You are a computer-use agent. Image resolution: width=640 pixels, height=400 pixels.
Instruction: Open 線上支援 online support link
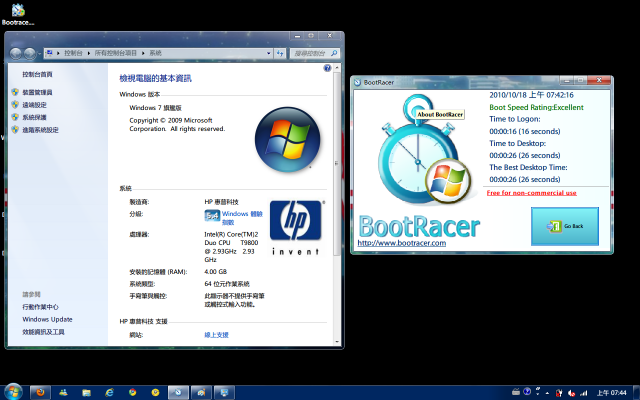pos(216,335)
